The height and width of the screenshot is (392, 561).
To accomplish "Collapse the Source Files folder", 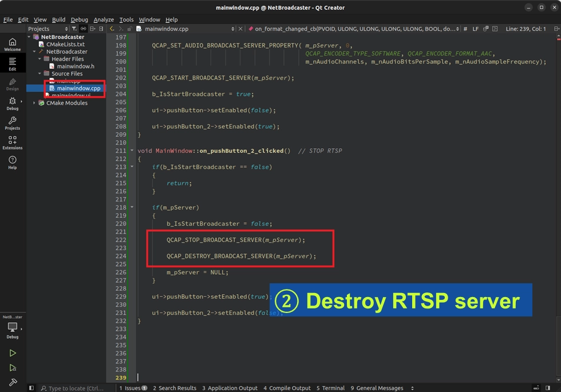I will click(x=39, y=73).
